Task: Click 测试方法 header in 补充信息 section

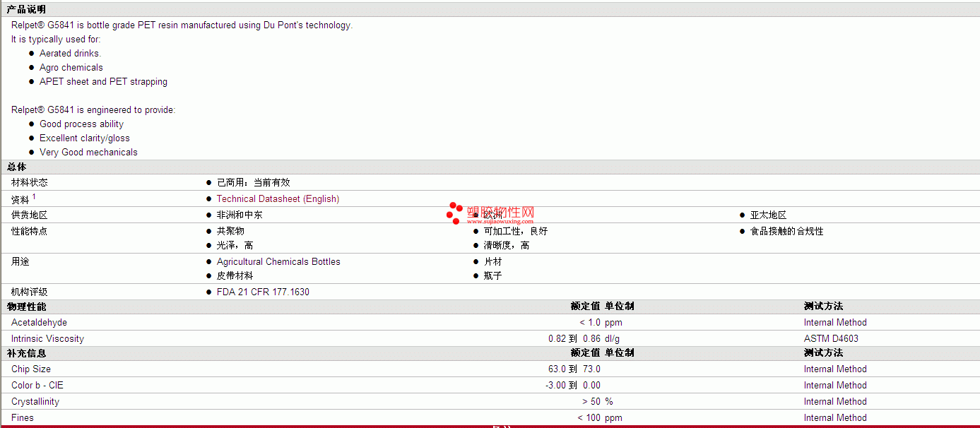Action: [x=824, y=353]
